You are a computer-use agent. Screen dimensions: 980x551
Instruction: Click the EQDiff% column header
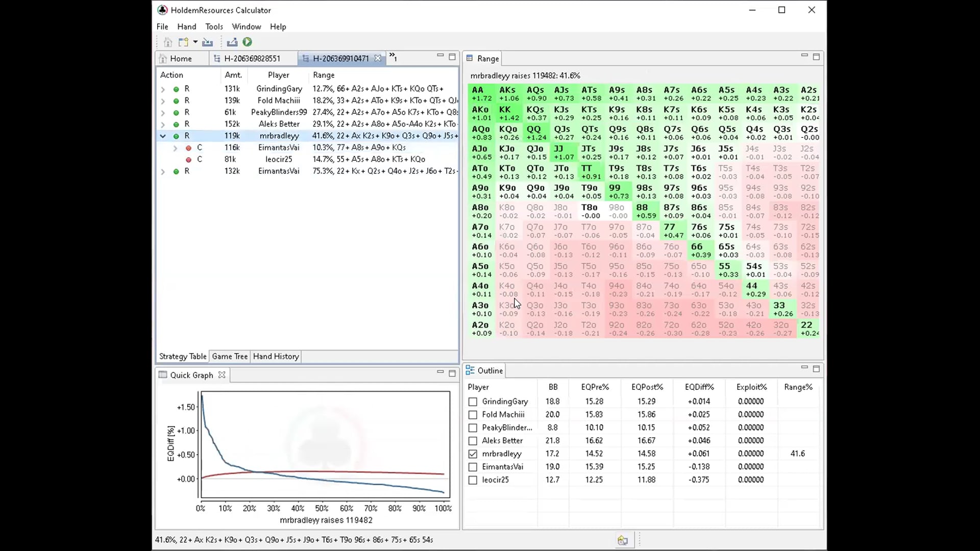point(699,387)
